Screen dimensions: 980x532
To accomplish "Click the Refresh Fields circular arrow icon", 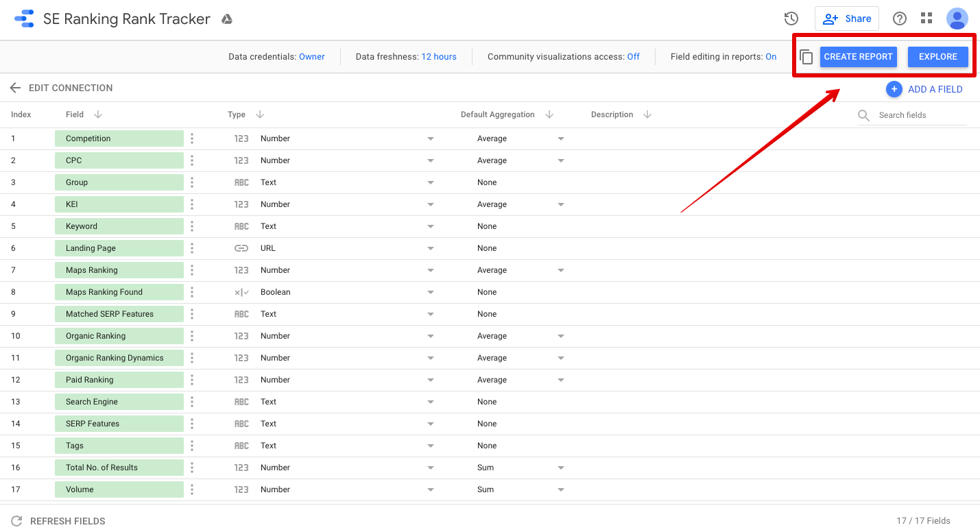I will point(17,521).
